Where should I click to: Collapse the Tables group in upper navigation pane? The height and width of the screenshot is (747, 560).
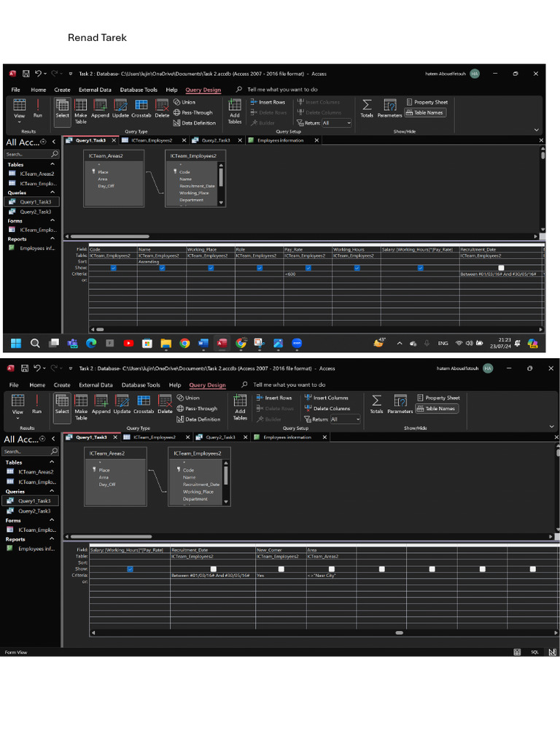click(52, 164)
